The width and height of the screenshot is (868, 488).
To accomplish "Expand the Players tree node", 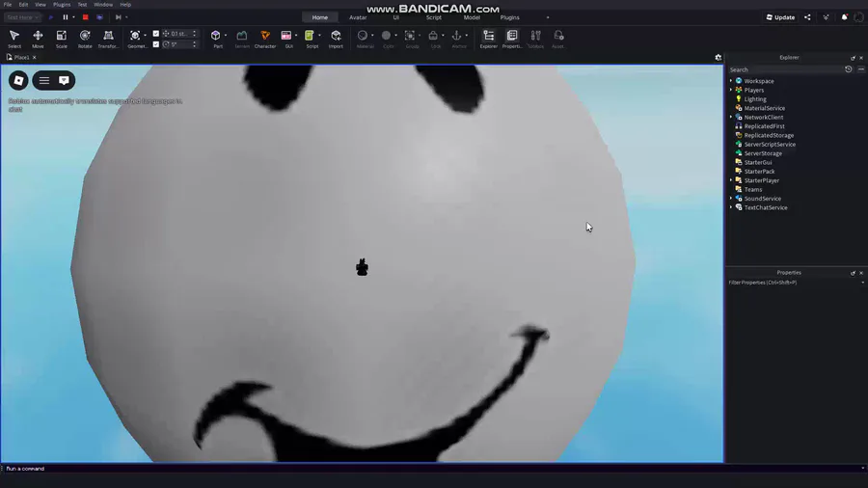I will pos(731,90).
